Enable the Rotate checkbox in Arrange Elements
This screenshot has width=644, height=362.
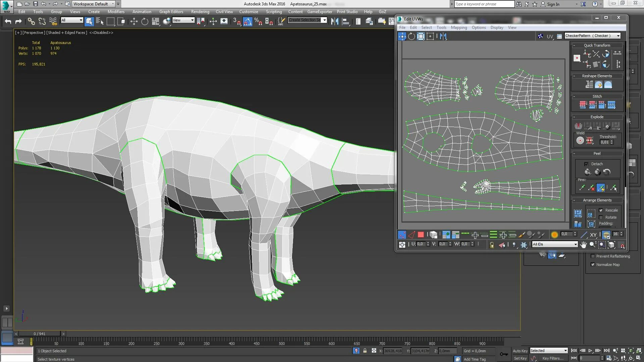601,217
